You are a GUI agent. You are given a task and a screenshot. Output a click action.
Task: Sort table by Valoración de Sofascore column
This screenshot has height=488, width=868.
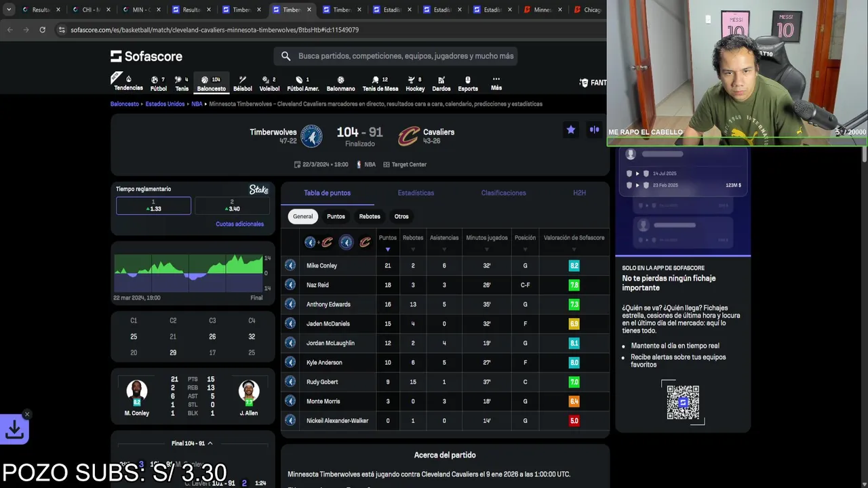tap(574, 242)
